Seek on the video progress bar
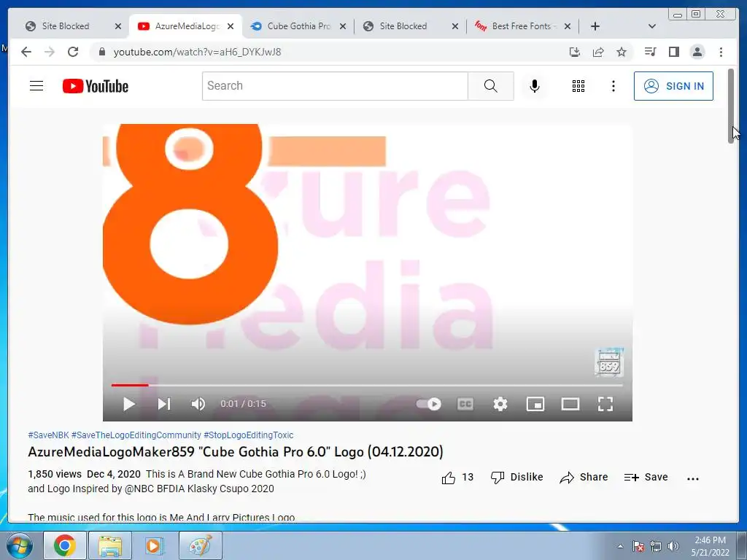The height and width of the screenshot is (560, 747). (367, 385)
